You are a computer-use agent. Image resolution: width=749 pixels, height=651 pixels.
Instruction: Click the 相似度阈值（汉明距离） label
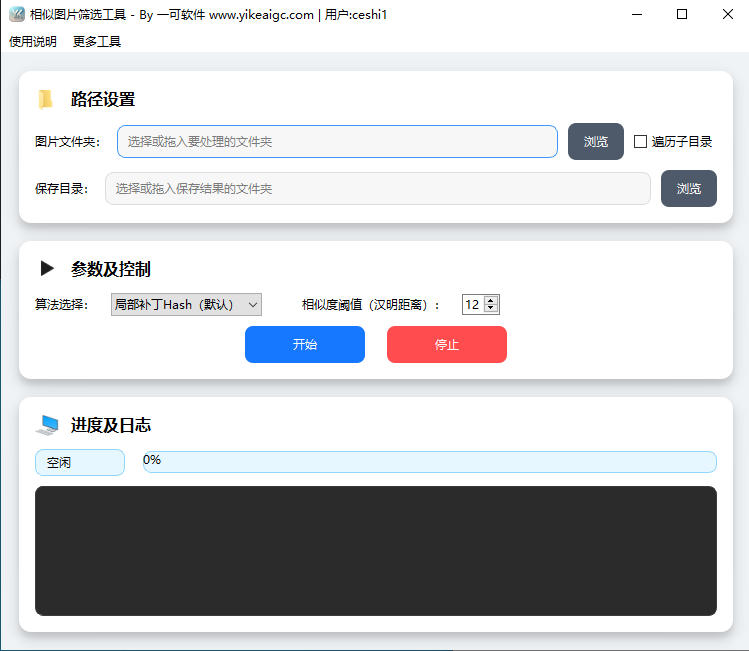pyautogui.click(x=370, y=305)
